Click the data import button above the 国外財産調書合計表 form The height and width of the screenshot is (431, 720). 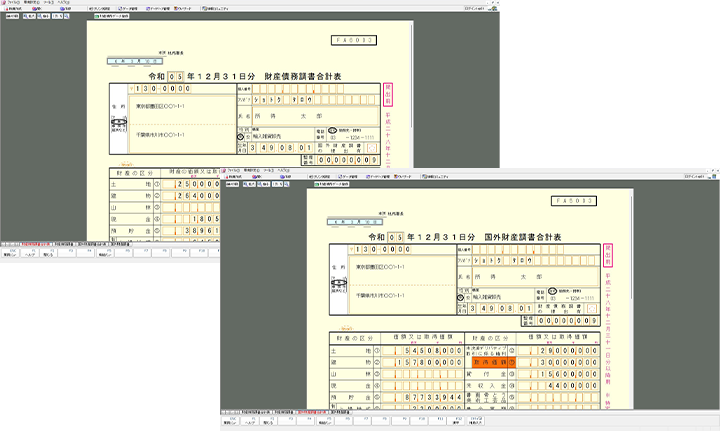(332, 185)
